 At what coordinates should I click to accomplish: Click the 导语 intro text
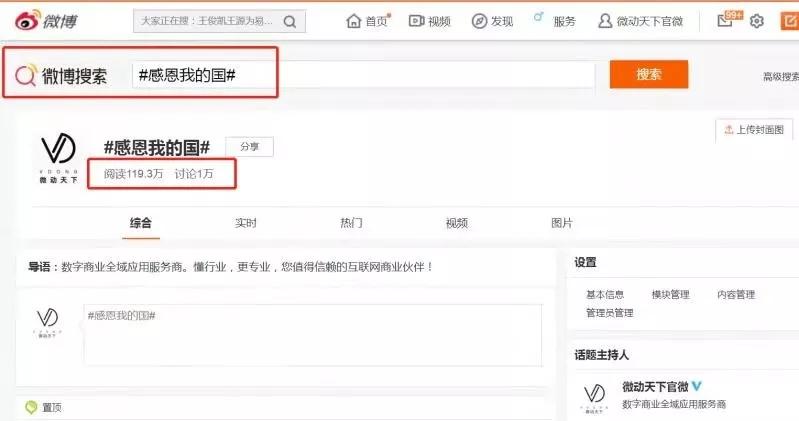tap(231, 267)
